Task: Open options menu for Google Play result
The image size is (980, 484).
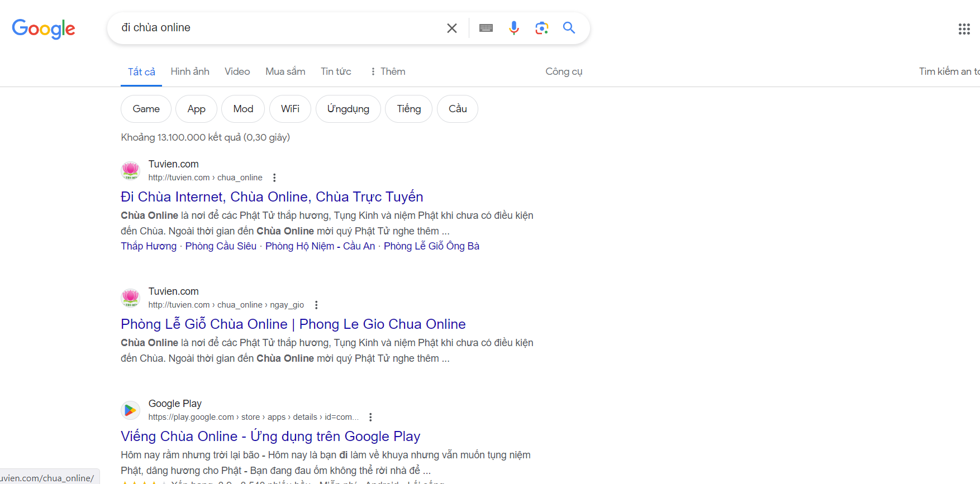Action: pyautogui.click(x=370, y=417)
